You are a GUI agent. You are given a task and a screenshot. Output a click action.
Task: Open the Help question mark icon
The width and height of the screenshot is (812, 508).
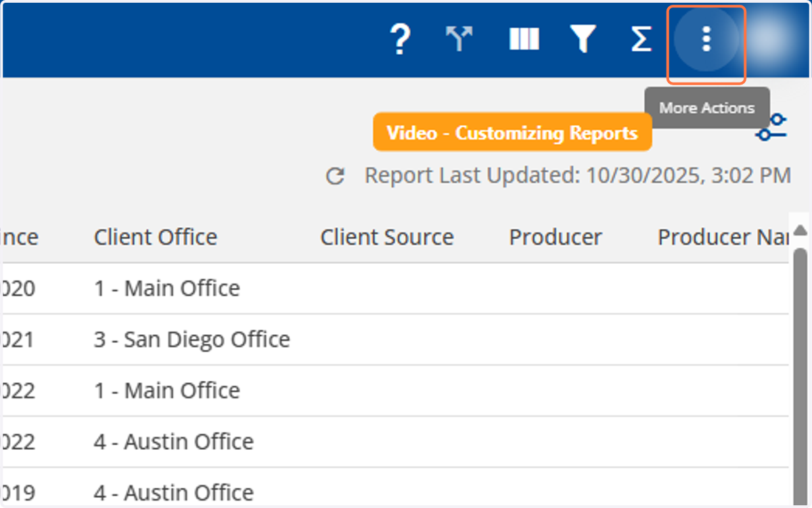[x=401, y=40]
